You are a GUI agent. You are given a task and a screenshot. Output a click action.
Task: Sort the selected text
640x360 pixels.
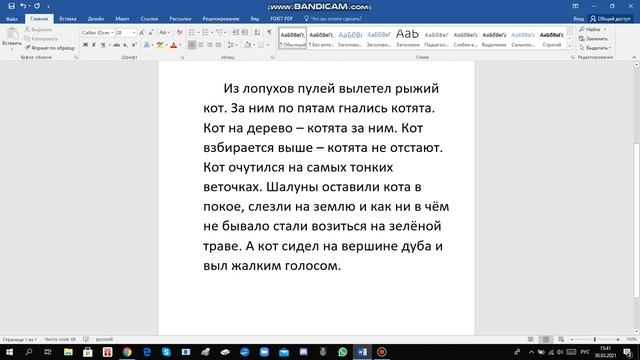[x=257, y=33]
